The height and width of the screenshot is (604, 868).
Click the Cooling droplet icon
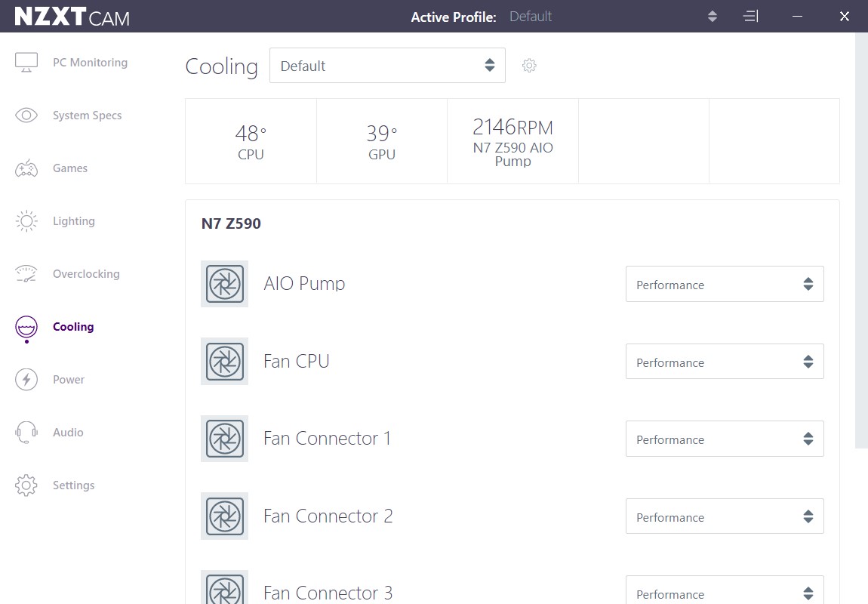[26, 328]
